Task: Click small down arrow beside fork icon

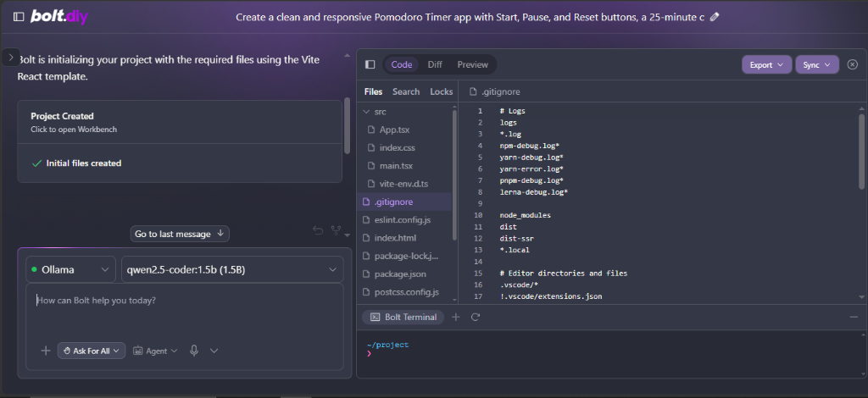Action: [x=347, y=235]
